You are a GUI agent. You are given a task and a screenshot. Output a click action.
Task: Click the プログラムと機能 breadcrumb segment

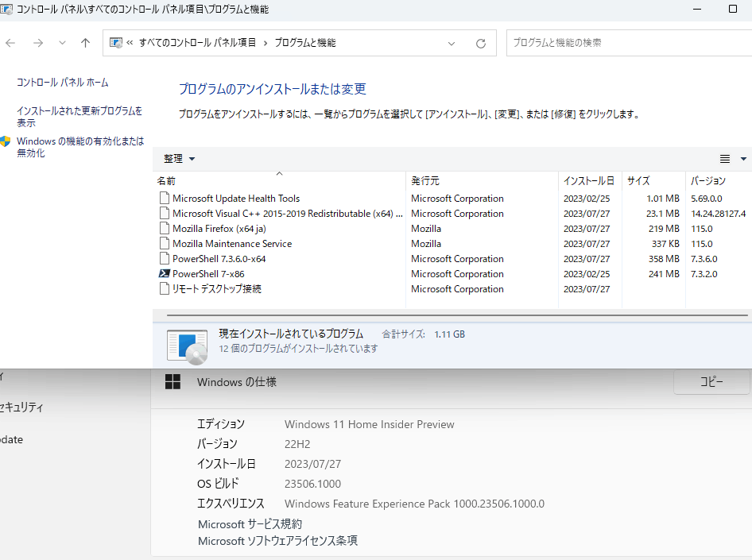pyautogui.click(x=305, y=43)
